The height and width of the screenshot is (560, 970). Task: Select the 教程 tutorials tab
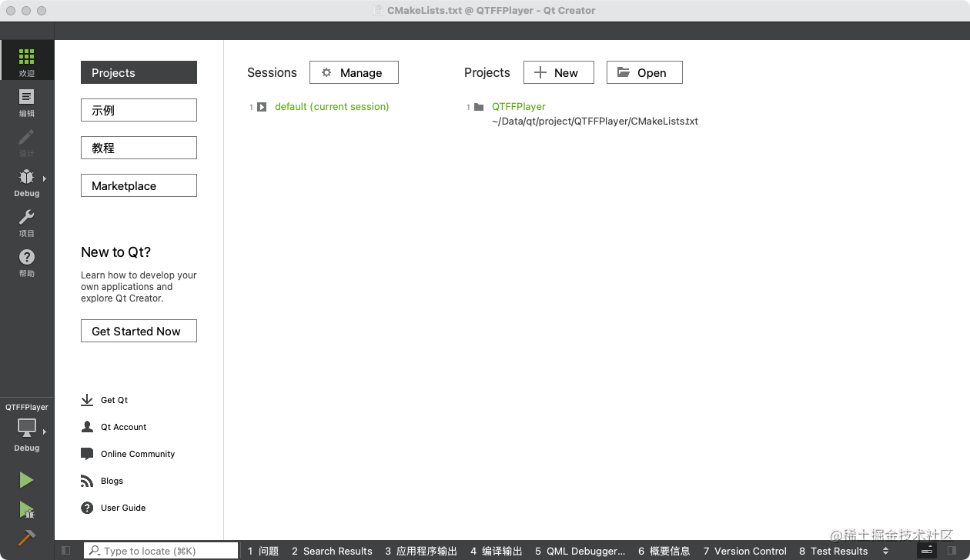[x=139, y=148]
